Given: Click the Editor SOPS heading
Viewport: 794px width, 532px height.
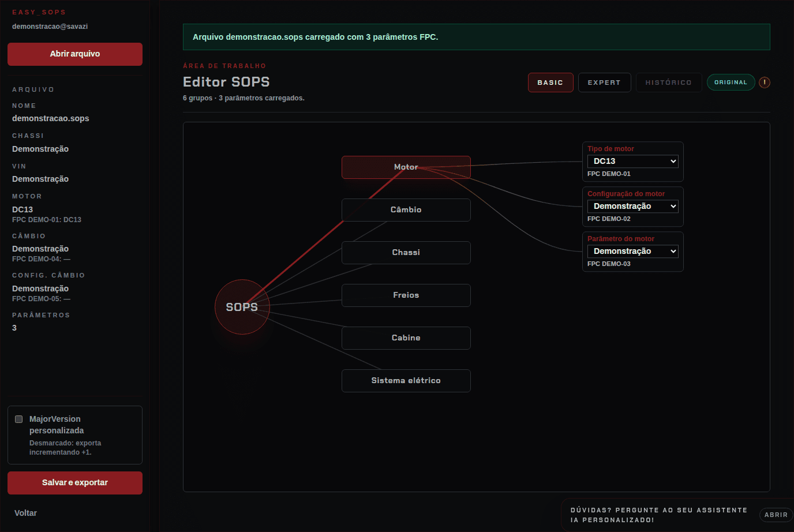Looking at the screenshot, I should [x=226, y=82].
